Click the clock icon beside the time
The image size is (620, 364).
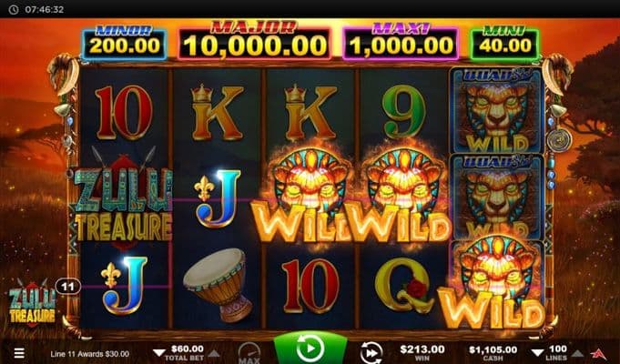(14, 9)
